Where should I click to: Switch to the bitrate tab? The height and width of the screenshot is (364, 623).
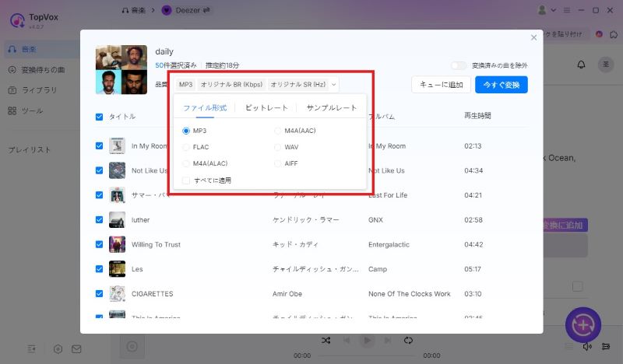(x=266, y=107)
